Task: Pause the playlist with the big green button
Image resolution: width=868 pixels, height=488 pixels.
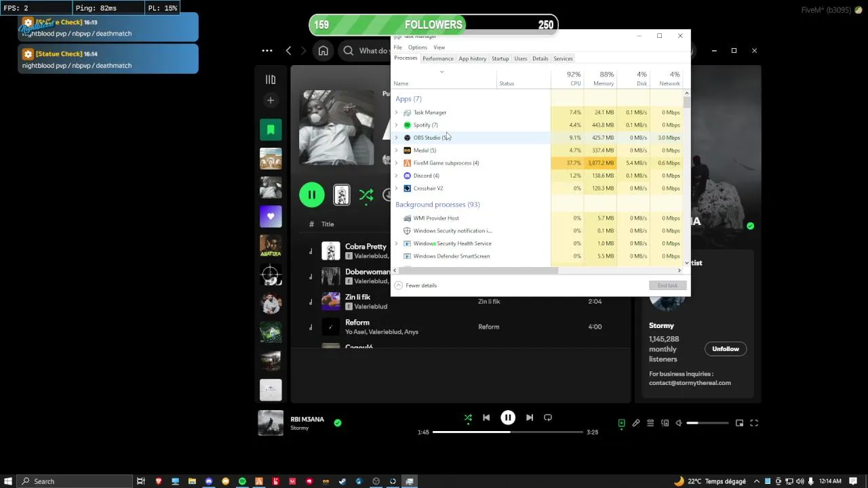Action: click(312, 195)
